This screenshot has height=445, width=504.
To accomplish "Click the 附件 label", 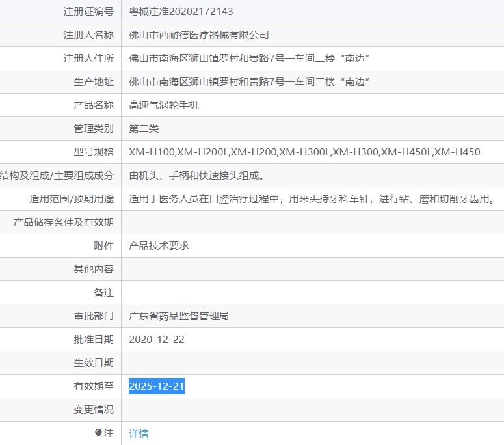I will click(x=104, y=246).
